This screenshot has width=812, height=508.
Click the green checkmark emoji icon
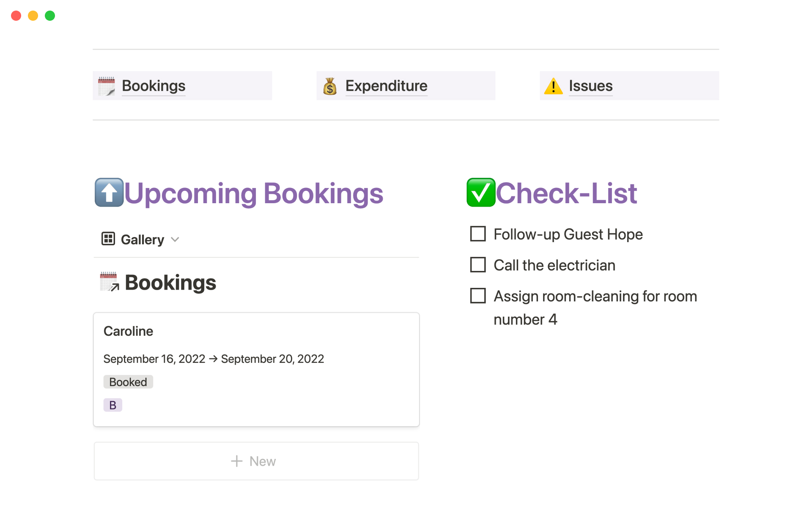point(481,193)
